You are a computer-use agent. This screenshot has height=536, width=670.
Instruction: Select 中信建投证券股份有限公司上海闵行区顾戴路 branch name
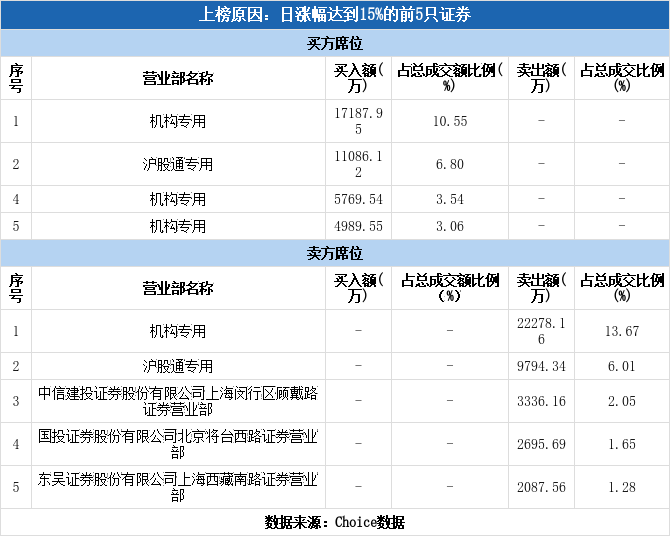coord(178,401)
